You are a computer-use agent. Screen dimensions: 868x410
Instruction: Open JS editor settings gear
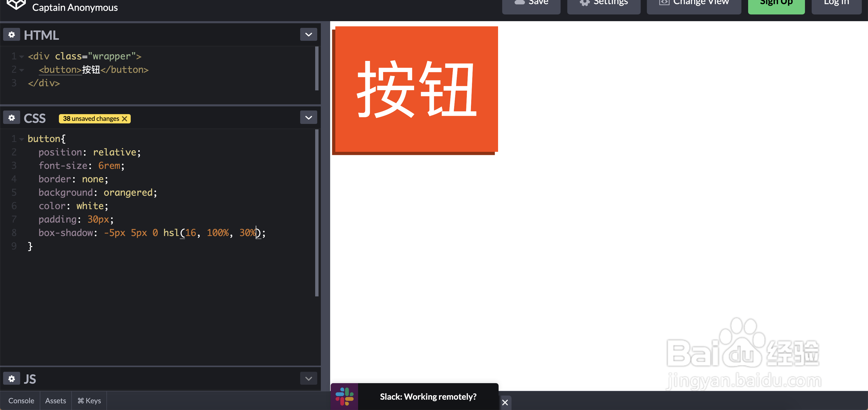(11, 379)
